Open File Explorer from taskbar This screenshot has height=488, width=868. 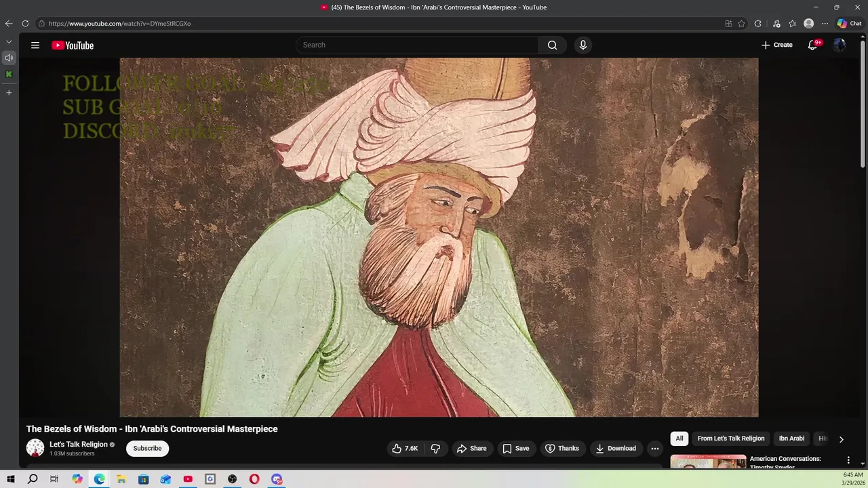(x=121, y=479)
